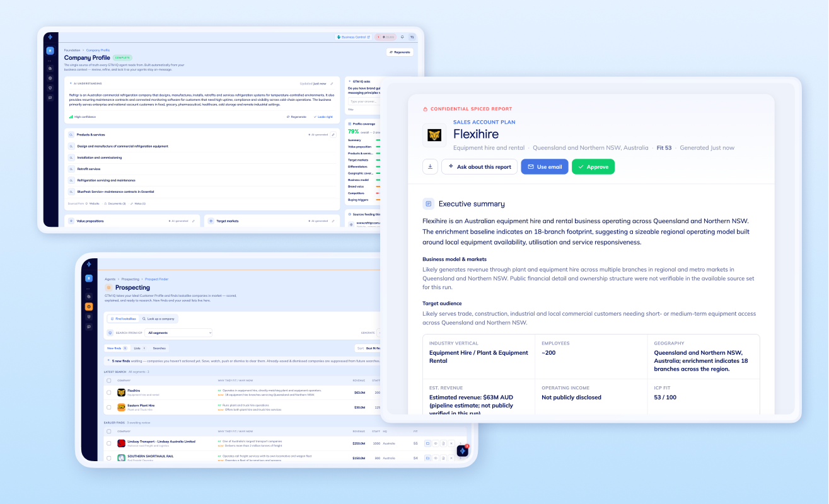Click the Flexihire logo in the Sales Account Plan

click(434, 135)
